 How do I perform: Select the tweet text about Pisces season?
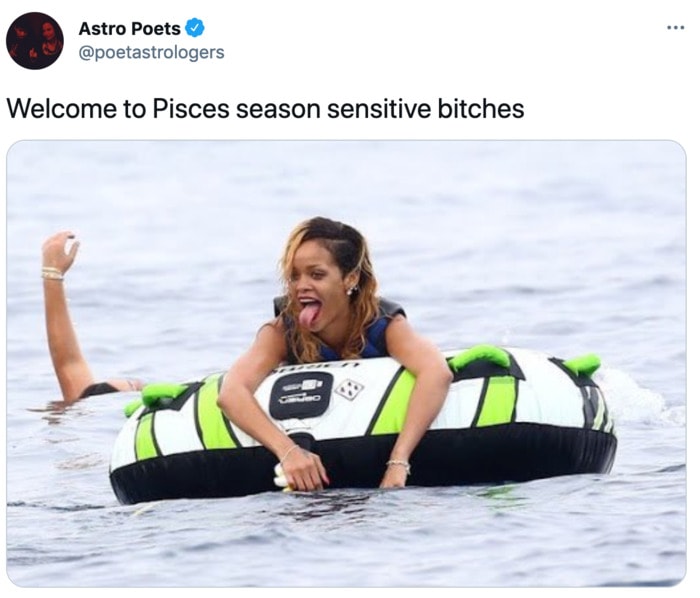coord(265,108)
